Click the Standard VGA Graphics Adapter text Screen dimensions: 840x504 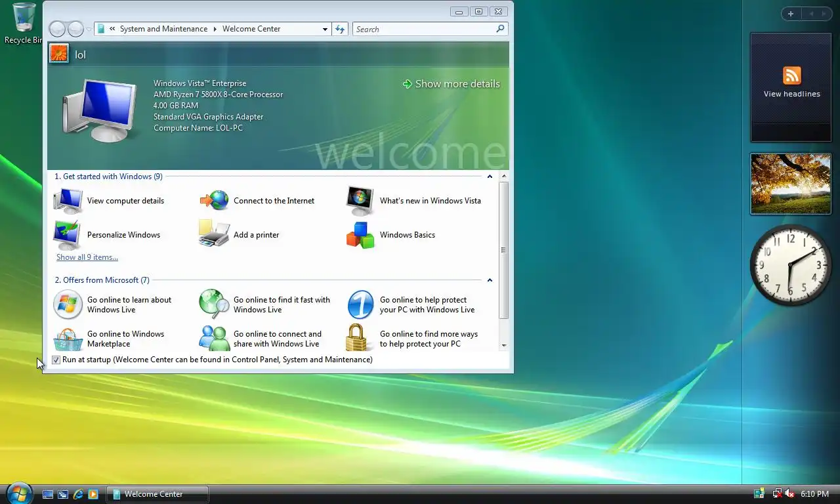pos(209,117)
